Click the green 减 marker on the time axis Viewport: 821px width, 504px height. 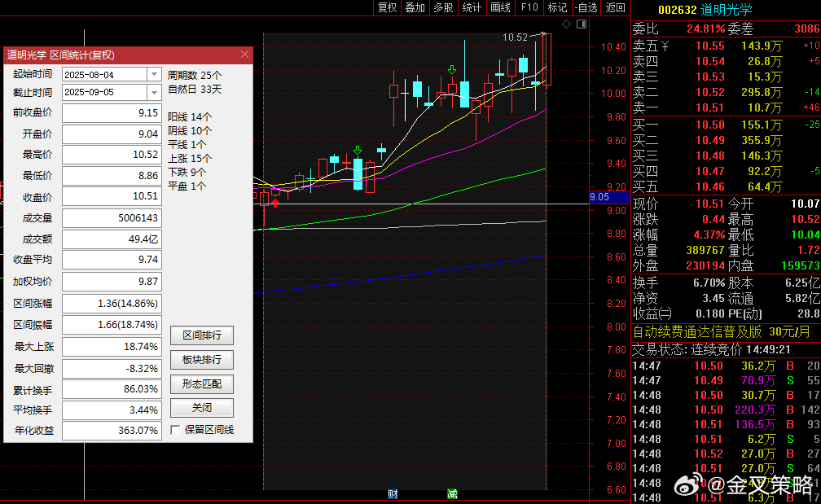(x=452, y=494)
